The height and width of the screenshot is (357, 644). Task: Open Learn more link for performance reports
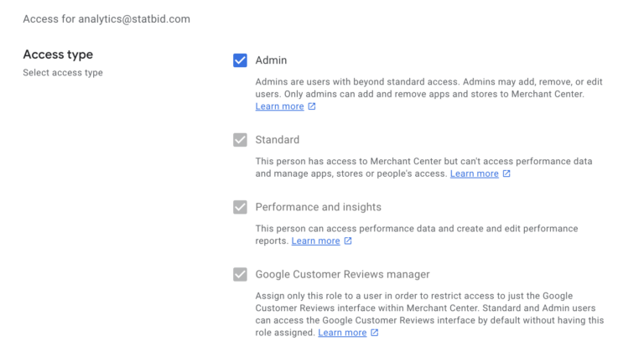(315, 241)
